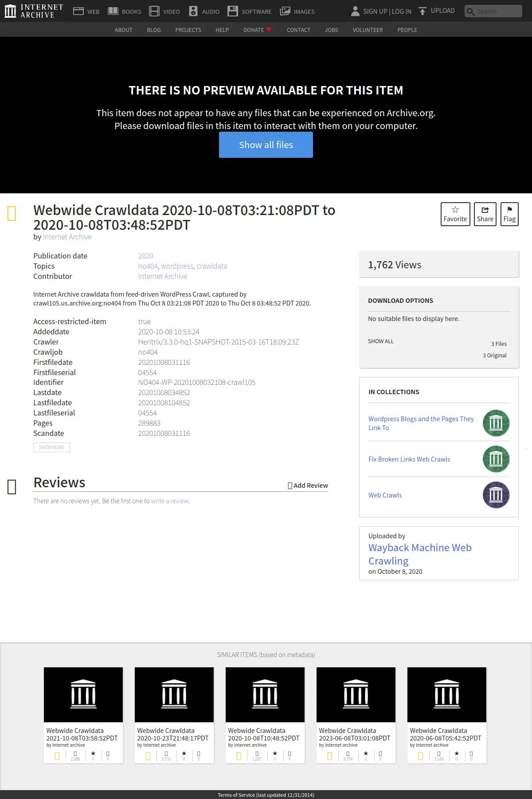
Task: Open Webwide Crawldata 2020-10-08T10:48:52PDT thumbnail
Action: pyautogui.click(x=265, y=695)
